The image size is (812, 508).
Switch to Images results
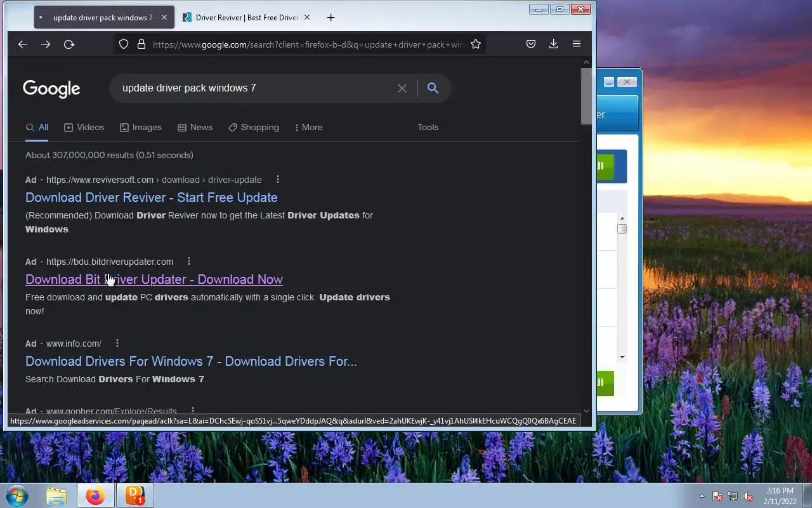point(141,128)
